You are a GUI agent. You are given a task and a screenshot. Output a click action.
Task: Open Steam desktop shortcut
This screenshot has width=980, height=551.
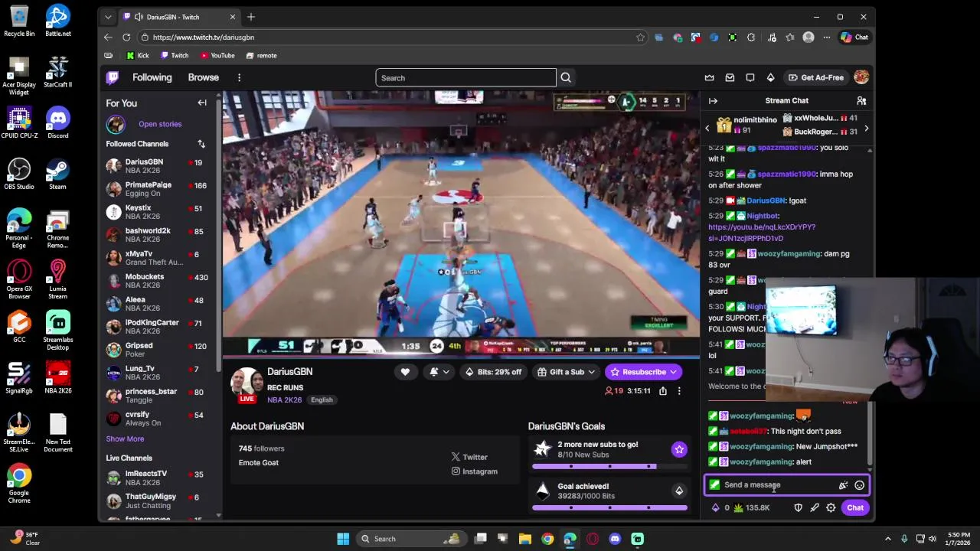tap(57, 174)
